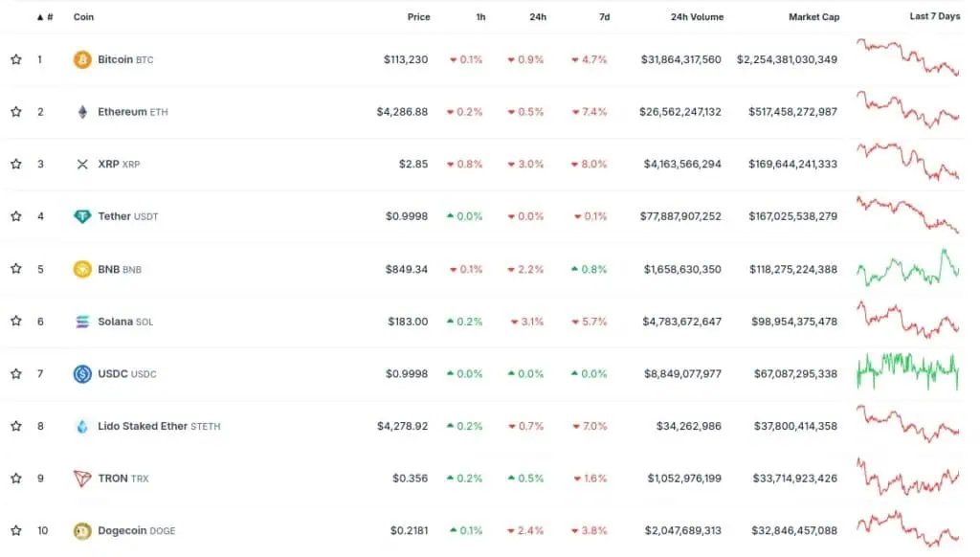Sort the table by rank number
980x557 pixels.
45,17
